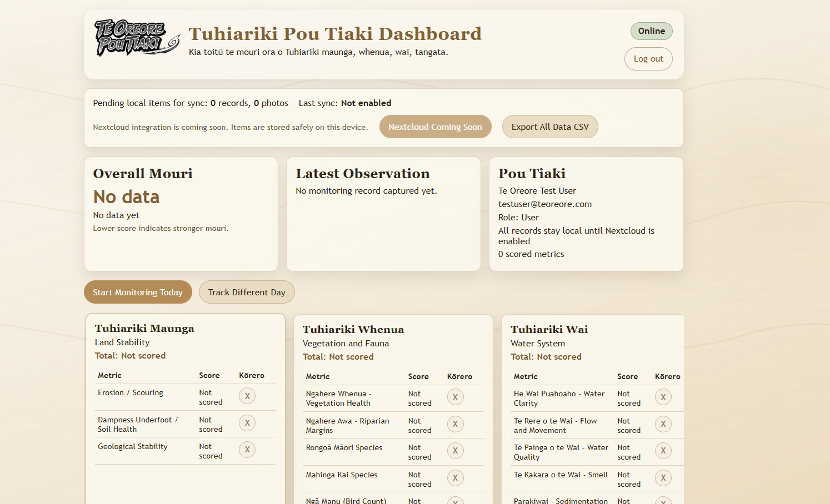The height and width of the screenshot is (504, 830).
Task: Start Monitoring Today
Action: click(138, 292)
